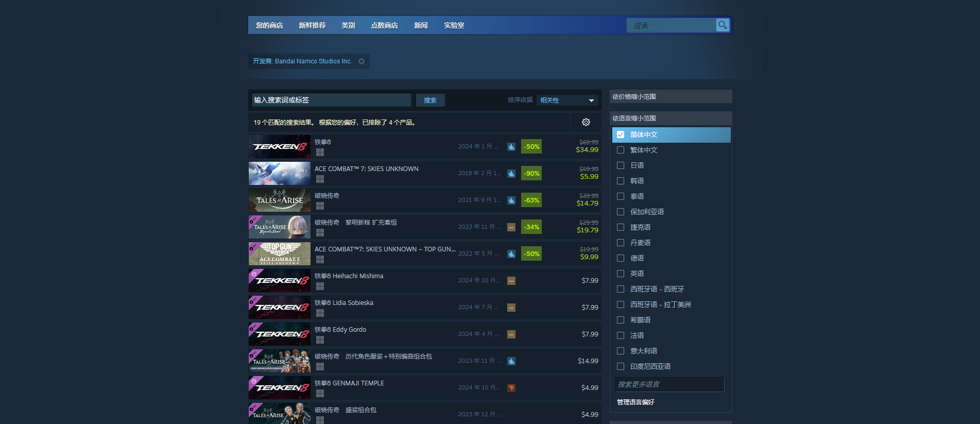Open the 您的商店 menu
Viewport: 980px width, 424px height.
(269, 25)
